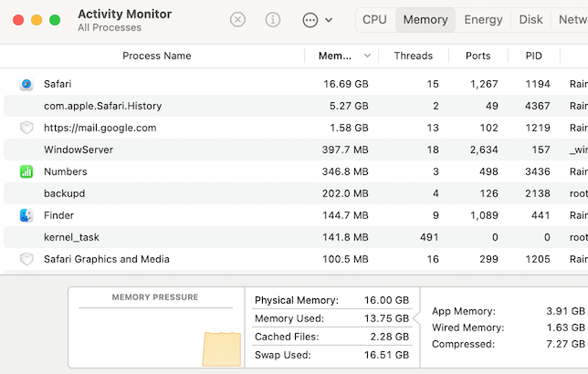Sort by the PID column header
The image size is (588, 374).
(533, 56)
